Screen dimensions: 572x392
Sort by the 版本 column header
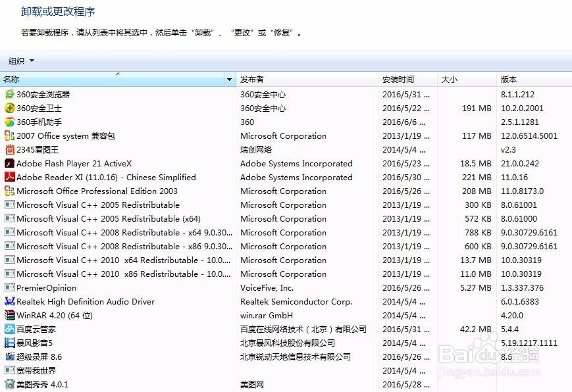534,79
